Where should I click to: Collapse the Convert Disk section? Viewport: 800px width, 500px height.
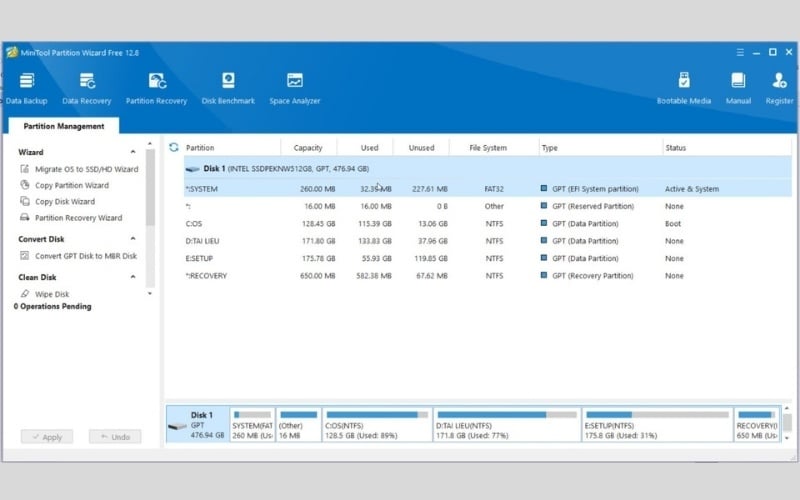pyautogui.click(x=134, y=240)
